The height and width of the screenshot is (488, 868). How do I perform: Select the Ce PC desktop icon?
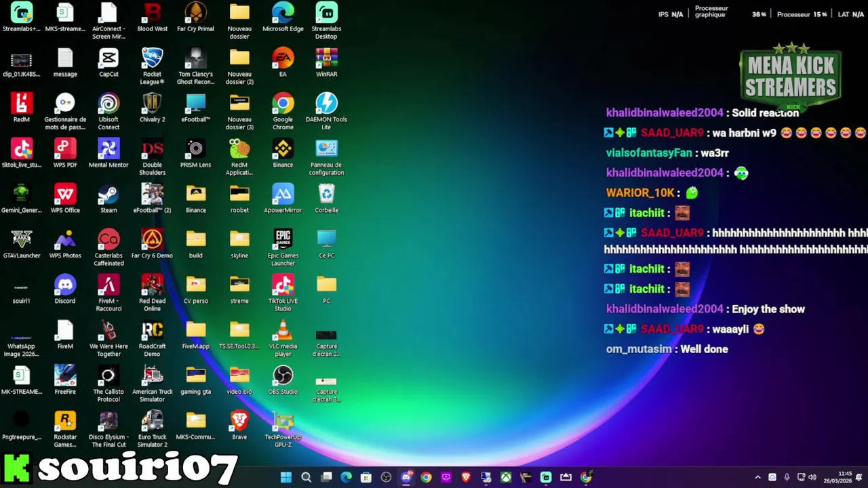[326, 245]
